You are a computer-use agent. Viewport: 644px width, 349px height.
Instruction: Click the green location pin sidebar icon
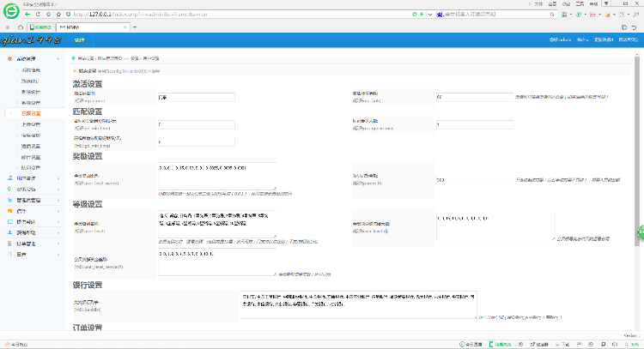(x=9, y=189)
